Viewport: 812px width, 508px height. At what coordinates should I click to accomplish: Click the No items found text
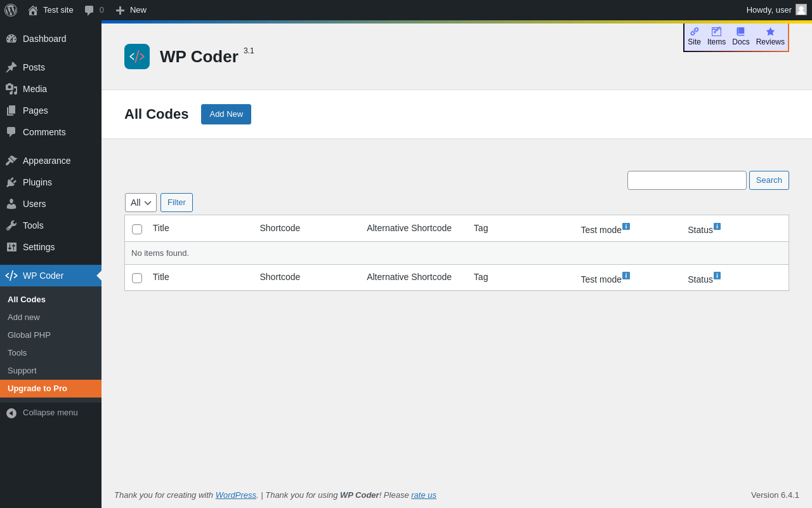(x=160, y=253)
